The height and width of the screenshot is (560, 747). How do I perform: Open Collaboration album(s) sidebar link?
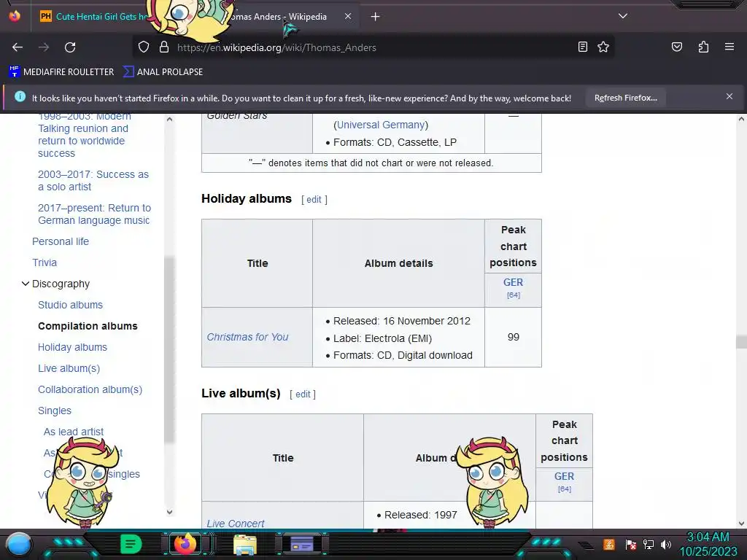90,389
